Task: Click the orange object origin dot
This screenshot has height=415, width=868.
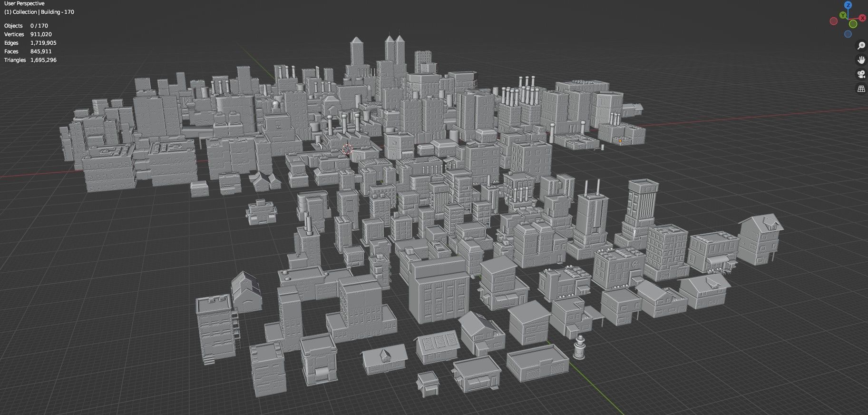Action: point(620,140)
